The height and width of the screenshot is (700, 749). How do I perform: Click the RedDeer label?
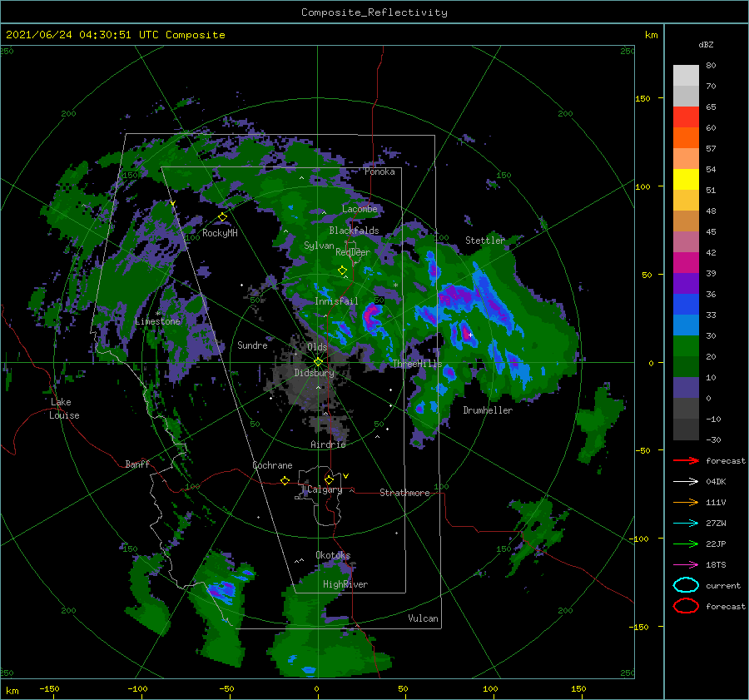tap(353, 252)
